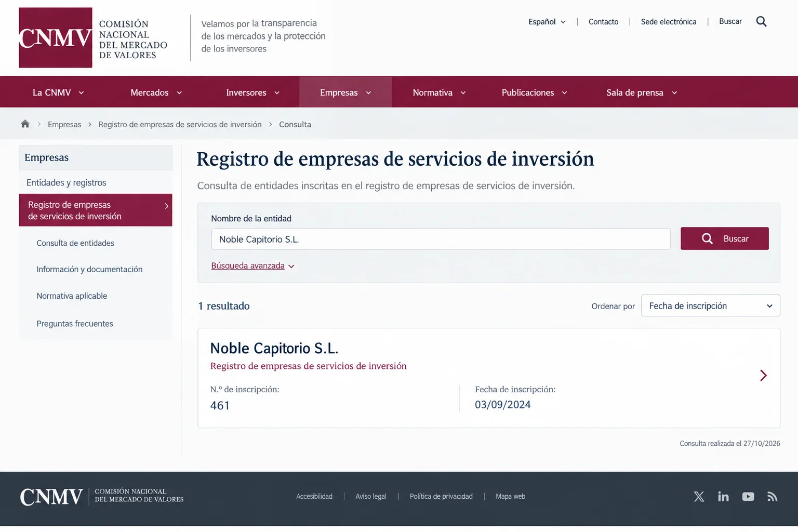Expand the Inversores menu
Image resolution: width=798 pixels, height=532 pixels.
click(253, 92)
